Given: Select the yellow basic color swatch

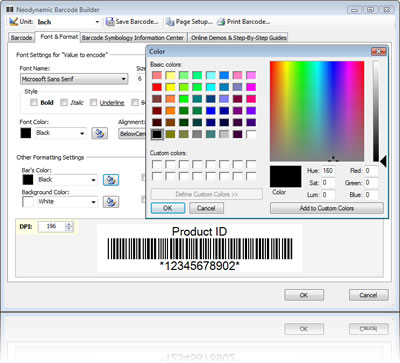Looking at the screenshot, I should click(170, 87).
